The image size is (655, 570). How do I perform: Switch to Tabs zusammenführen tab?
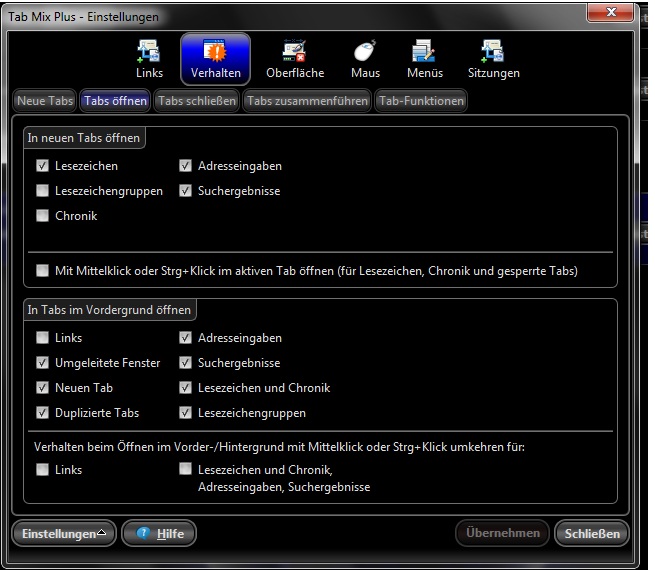coord(307,101)
